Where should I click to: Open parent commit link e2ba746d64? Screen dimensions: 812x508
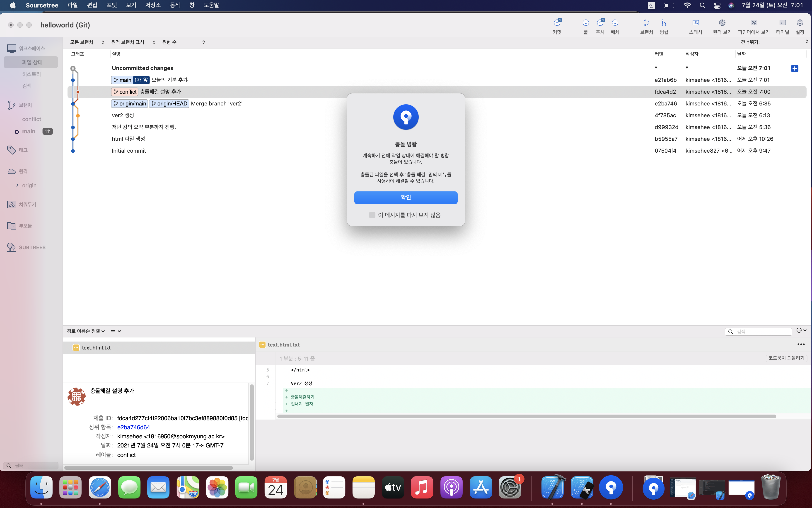133,427
